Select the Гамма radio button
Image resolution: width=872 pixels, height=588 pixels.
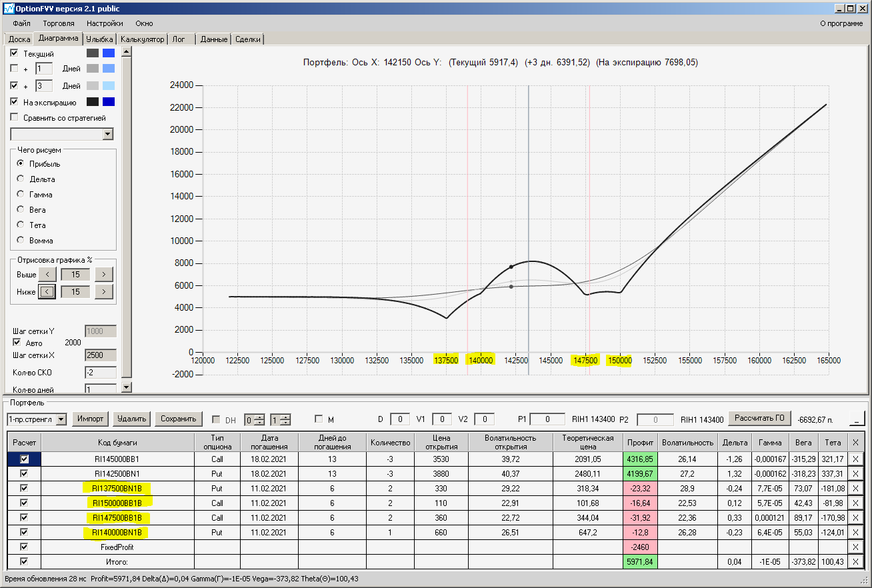pos(21,194)
